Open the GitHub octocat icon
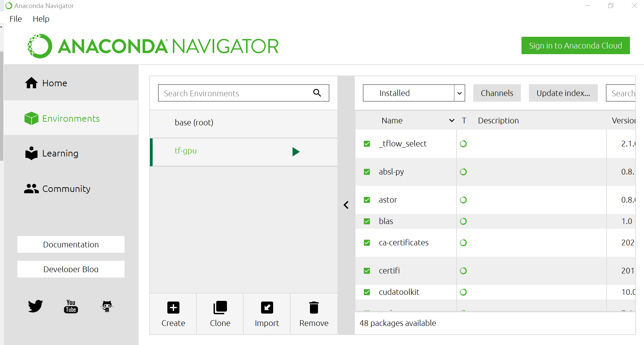This screenshot has width=644, height=345. pyautogui.click(x=107, y=306)
